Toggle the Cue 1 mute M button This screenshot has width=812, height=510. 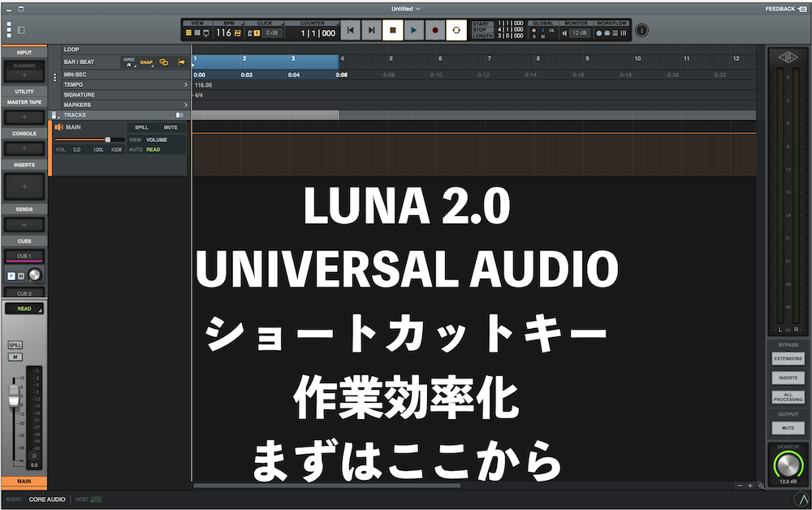click(x=21, y=275)
